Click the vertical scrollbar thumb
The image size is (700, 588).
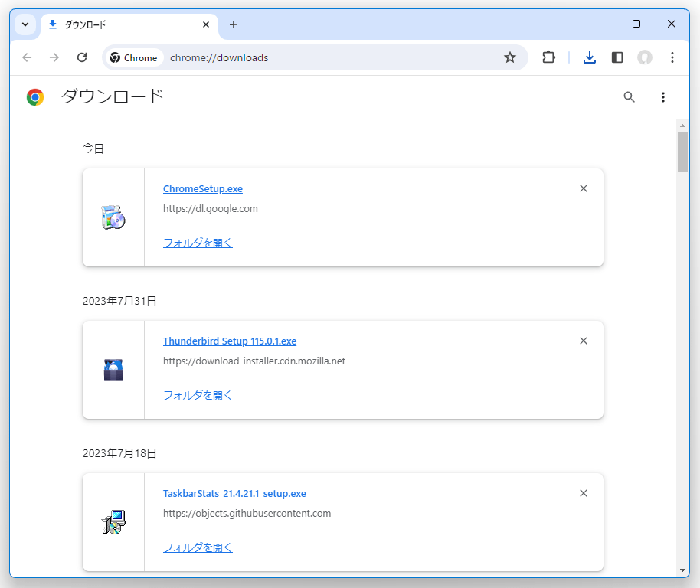point(682,152)
